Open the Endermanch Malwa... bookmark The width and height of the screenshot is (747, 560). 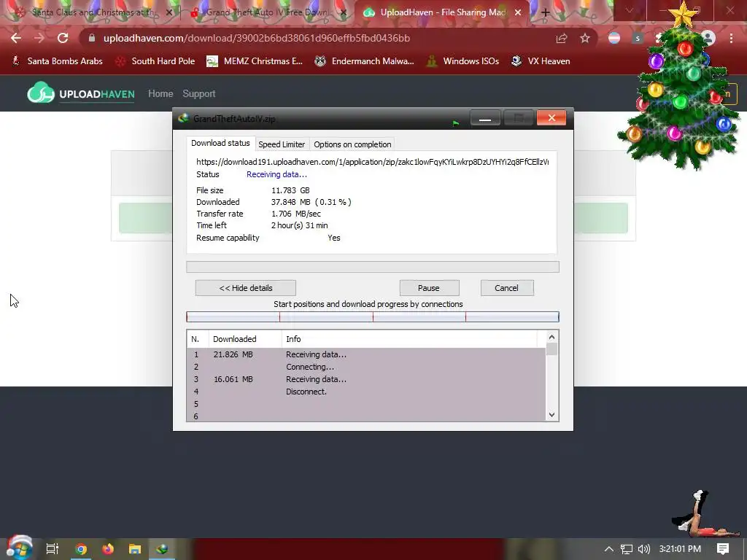point(364,61)
